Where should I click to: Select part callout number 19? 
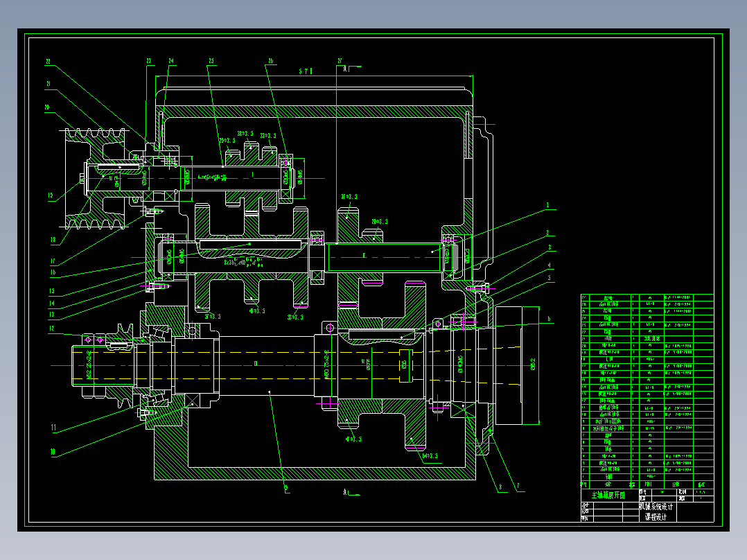(x=51, y=195)
